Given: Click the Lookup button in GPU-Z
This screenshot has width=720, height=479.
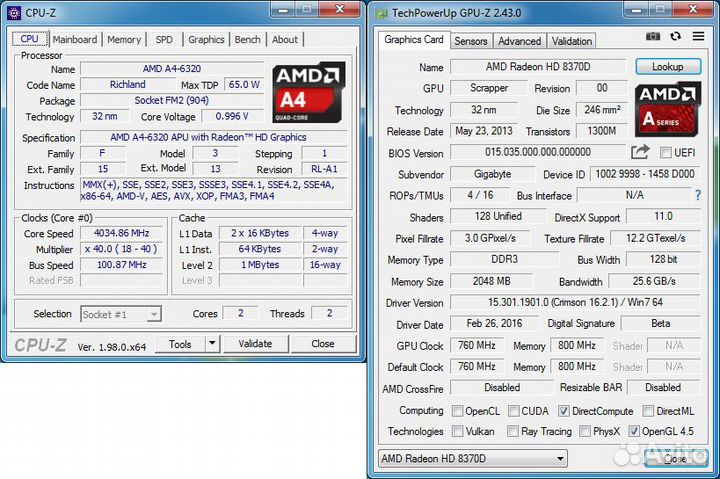Looking at the screenshot, I should click(668, 67).
